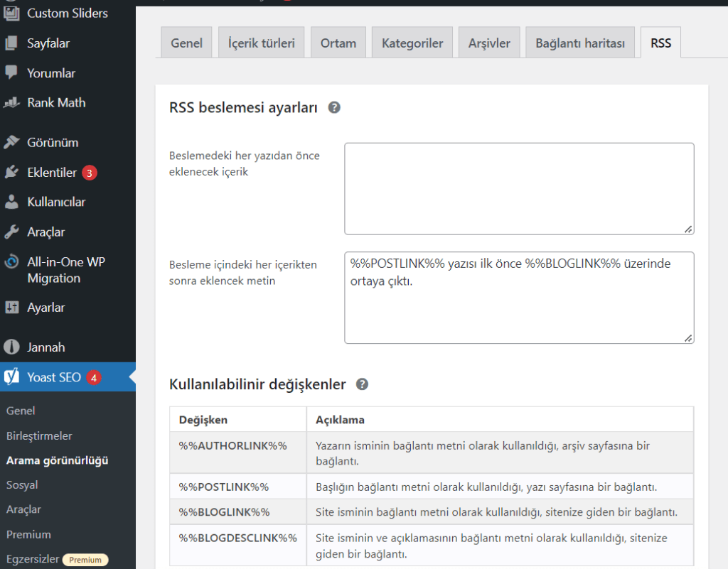Click the Yoast SEO logo icon in sidebar
The width and height of the screenshot is (728, 569).
click(x=12, y=377)
